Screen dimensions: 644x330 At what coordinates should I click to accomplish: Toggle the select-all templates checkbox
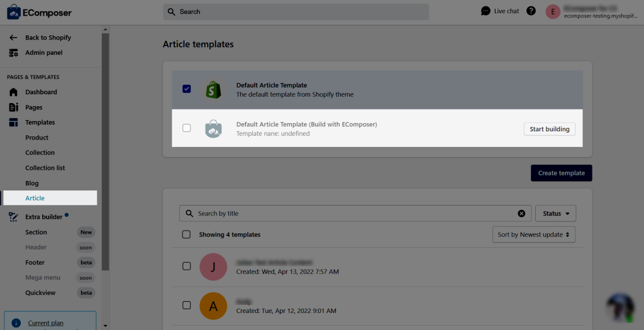click(x=186, y=234)
